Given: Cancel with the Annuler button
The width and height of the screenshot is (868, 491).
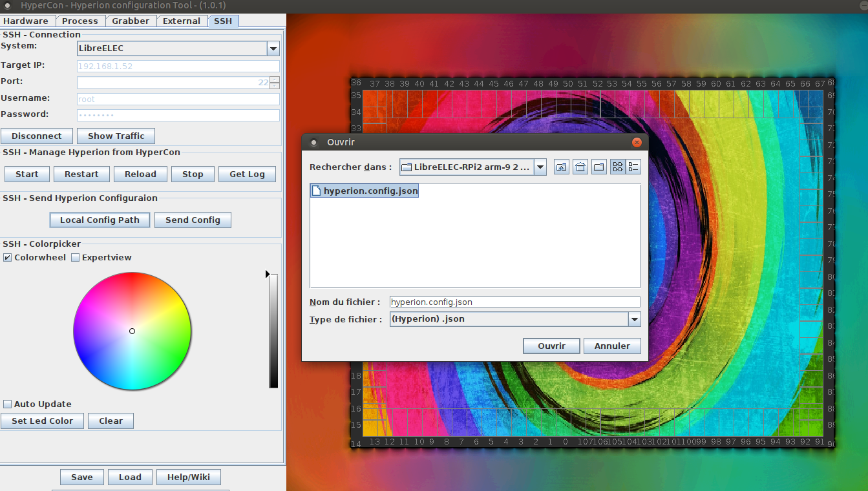Looking at the screenshot, I should click(612, 346).
